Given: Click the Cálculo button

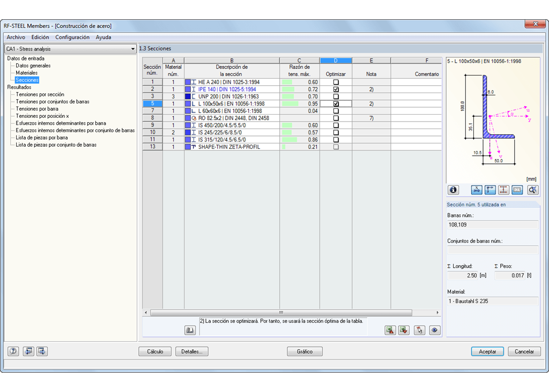Looking at the screenshot, I should [155, 351].
